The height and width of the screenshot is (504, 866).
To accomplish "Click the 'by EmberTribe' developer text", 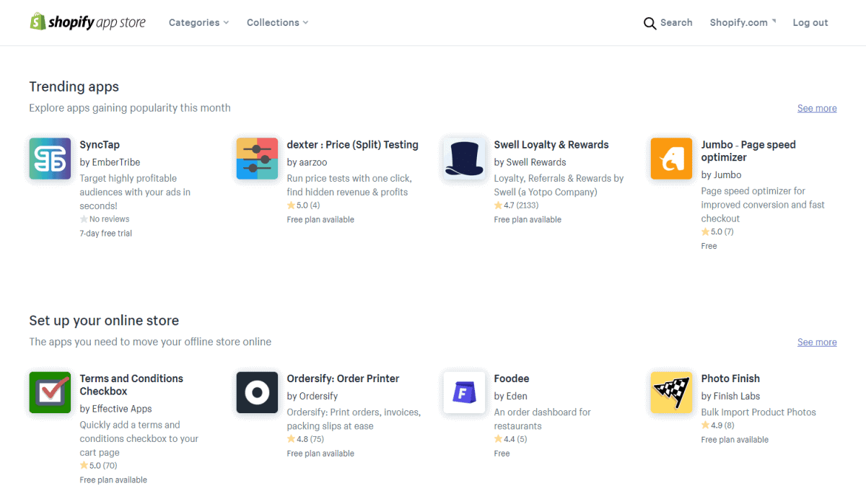I will point(110,162).
